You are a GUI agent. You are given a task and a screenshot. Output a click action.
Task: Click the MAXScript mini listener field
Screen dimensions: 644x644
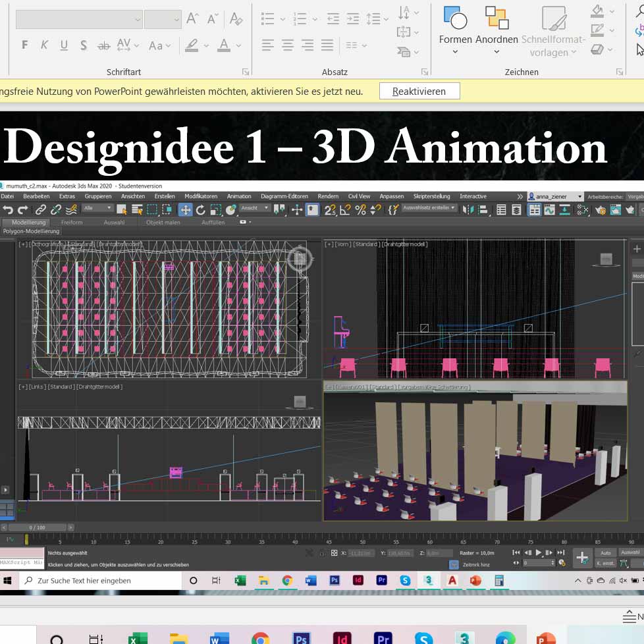[22, 562]
